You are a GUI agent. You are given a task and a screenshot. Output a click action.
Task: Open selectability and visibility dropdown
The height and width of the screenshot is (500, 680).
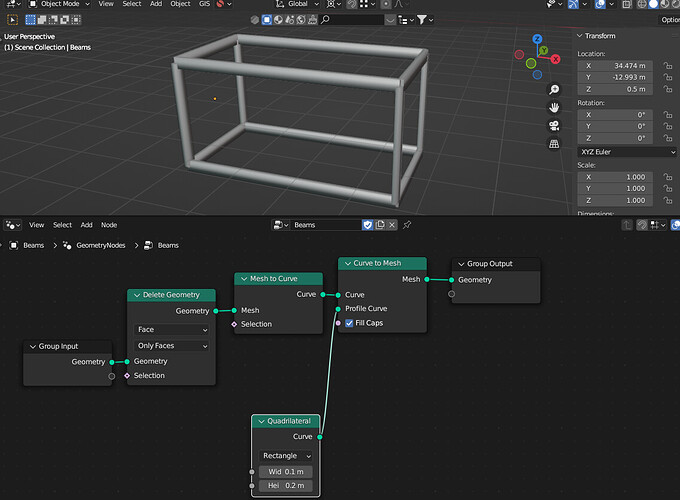click(554, 4)
